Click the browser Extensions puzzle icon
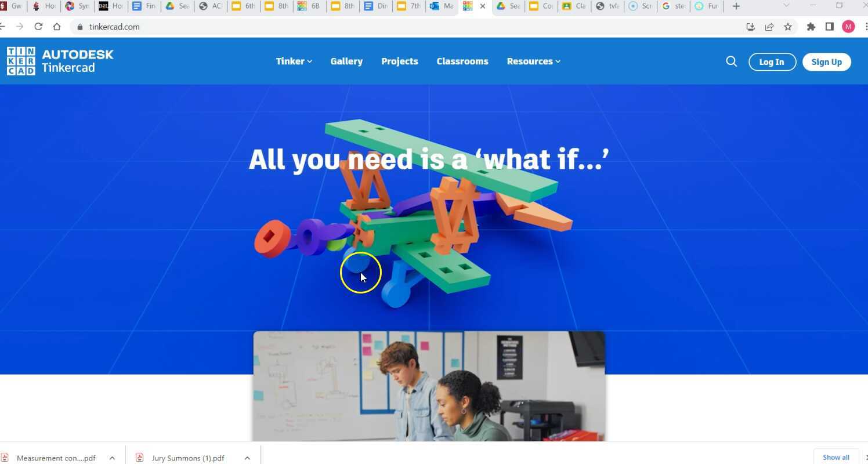Screen dimensions: 868x464 click(811, 27)
